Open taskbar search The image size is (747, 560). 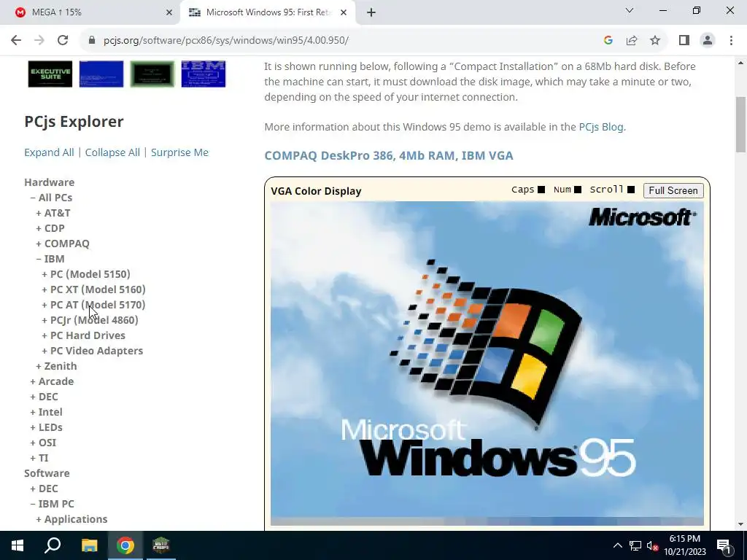click(x=53, y=545)
